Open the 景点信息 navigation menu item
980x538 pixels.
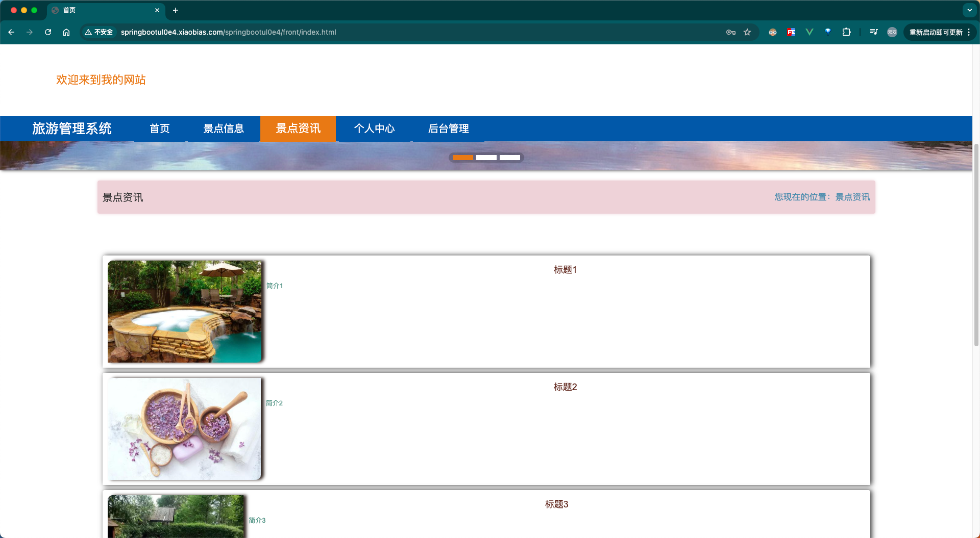click(224, 129)
